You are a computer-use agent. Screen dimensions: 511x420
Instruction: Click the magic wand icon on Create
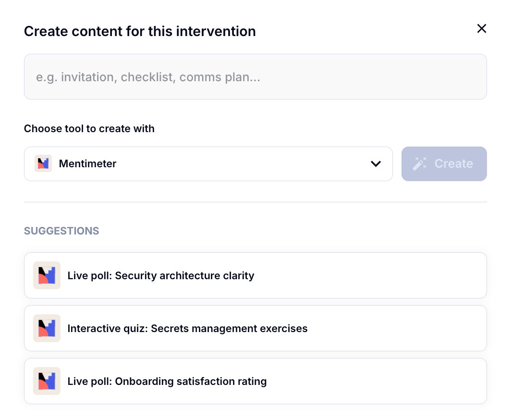(x=420, y=164)
